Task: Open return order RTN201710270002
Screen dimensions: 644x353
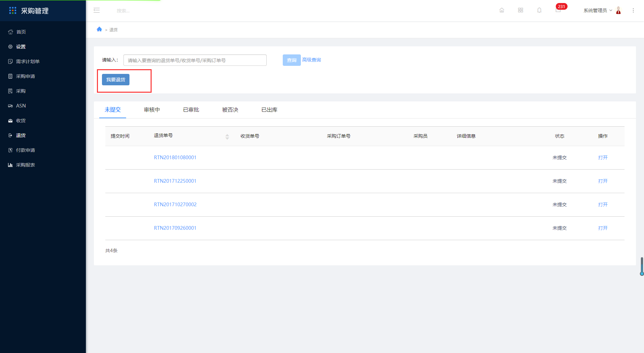Action: tap(175, 205)
